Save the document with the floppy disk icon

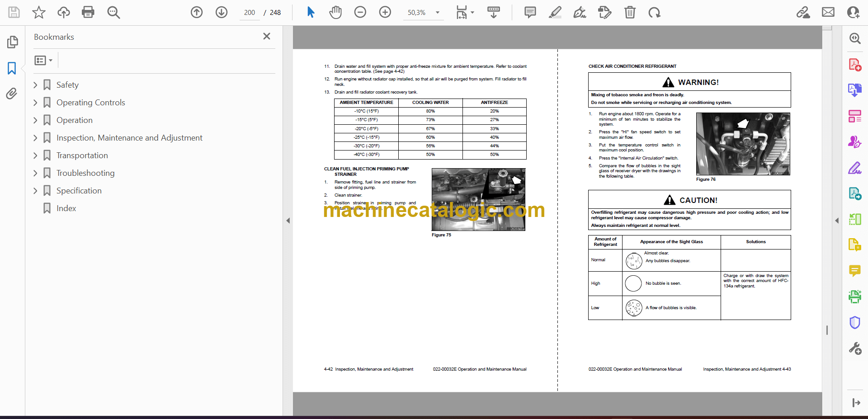[x=14, y=12]
